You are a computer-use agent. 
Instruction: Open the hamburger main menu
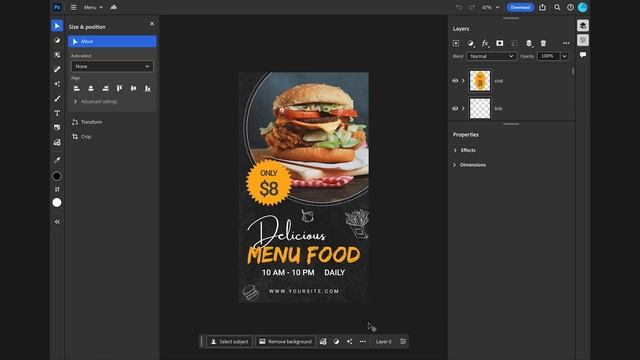pyautogui.click(x=73, y=7)
